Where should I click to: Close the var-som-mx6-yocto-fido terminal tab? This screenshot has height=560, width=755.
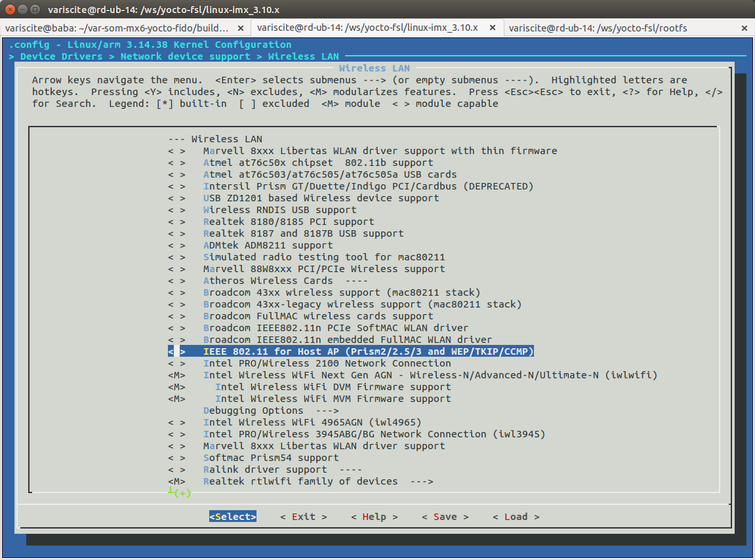click(241, 28)
